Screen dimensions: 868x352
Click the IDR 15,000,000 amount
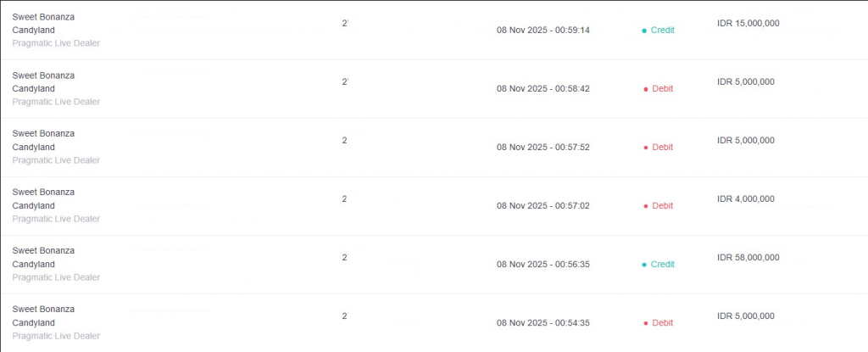click(748, 24)
